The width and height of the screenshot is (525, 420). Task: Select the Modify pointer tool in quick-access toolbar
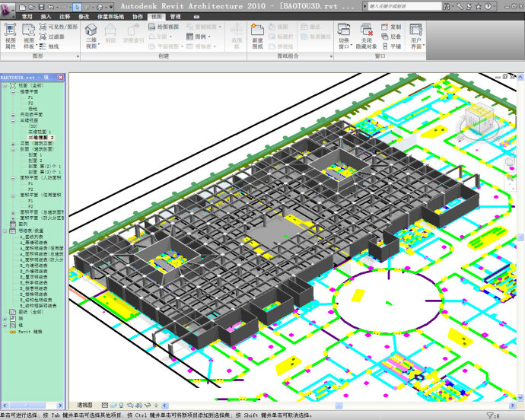(77, 7)
